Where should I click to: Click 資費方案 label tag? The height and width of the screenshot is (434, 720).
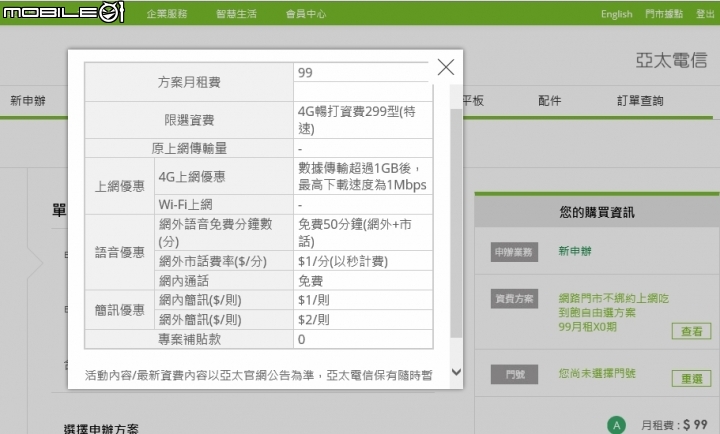point(514,299)
